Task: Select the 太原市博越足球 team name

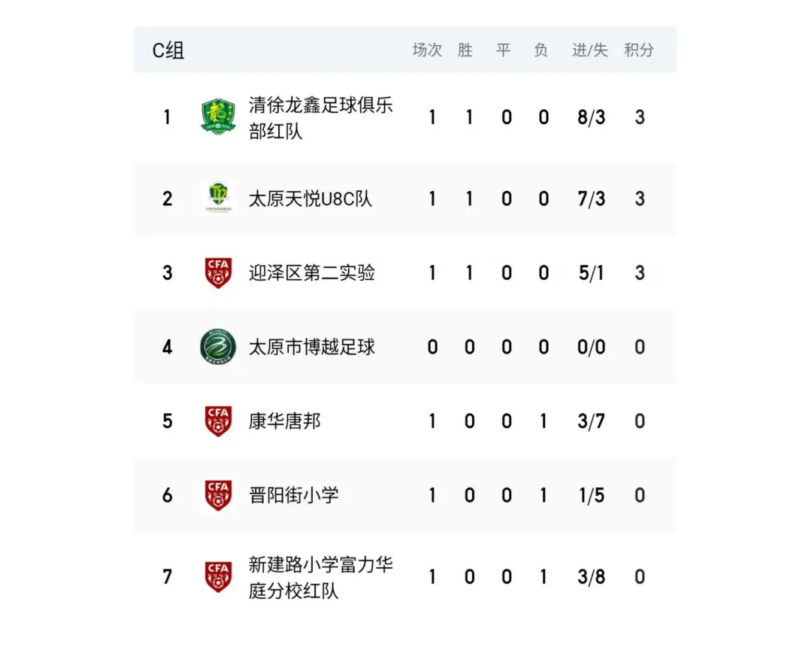Action: click(x=312, y=347)
